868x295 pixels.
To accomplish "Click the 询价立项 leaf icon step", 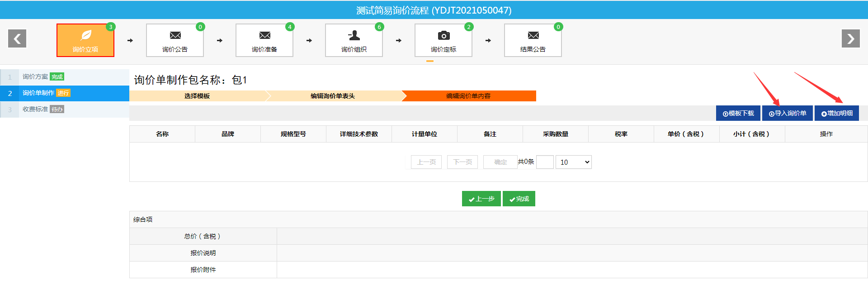I will click(x=85, y=40).
